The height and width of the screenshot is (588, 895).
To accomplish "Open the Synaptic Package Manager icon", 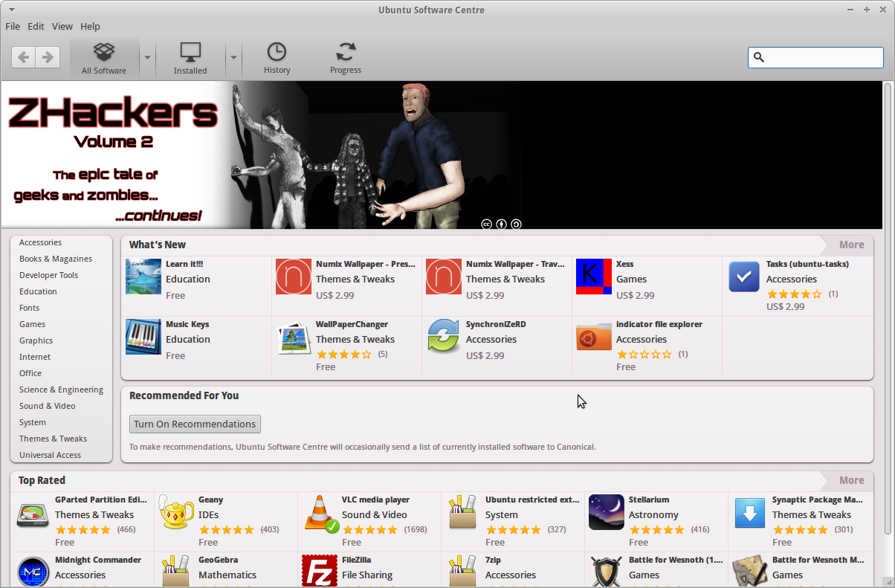I will click(750, 512).
